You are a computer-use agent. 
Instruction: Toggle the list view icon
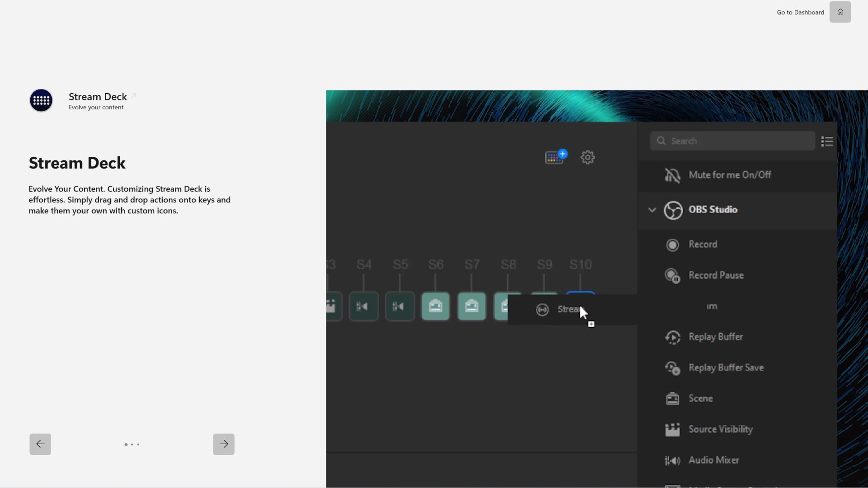pyautogui.click(x=827, y=141)
